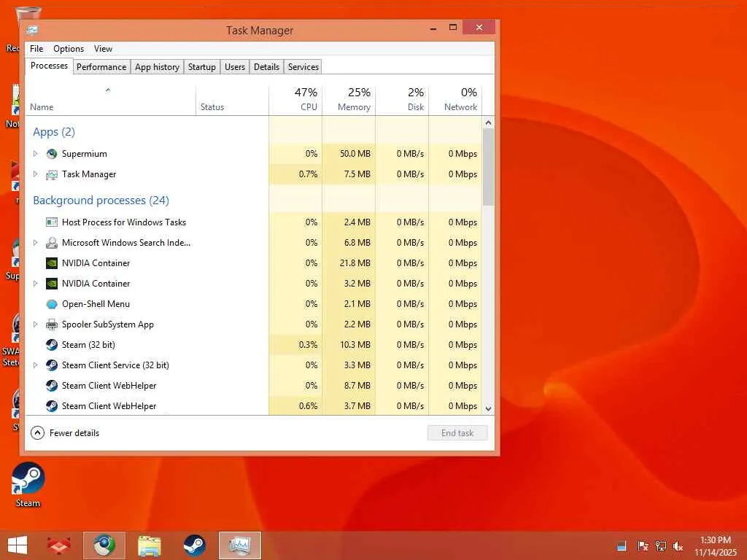Click the 21.8 MB NVIDIA Container icon

[x=52, y=263]
